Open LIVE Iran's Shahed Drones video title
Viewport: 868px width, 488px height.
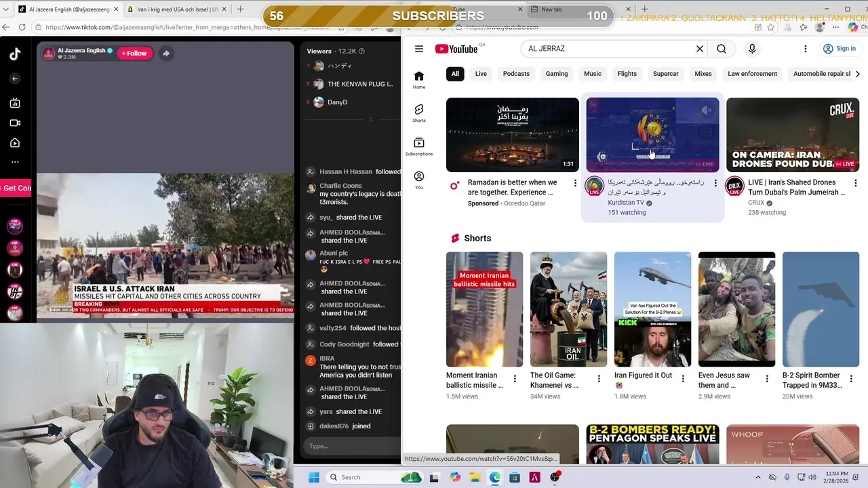(796, 187)
